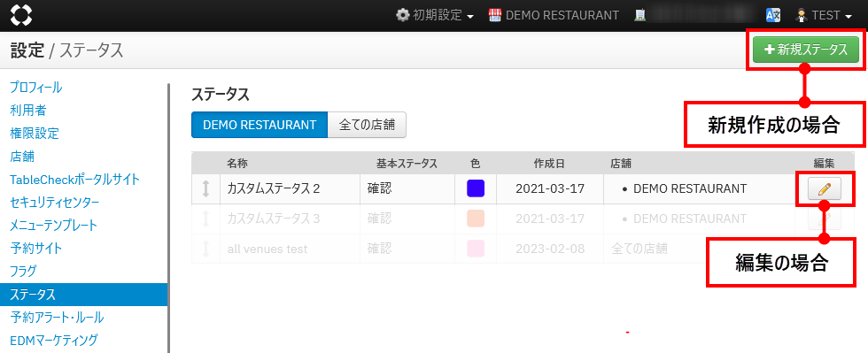This screenshot has height=353, width=868.
Task: Open メニューテンプレート in the sidebar
Action: click(x=54, y=226)
